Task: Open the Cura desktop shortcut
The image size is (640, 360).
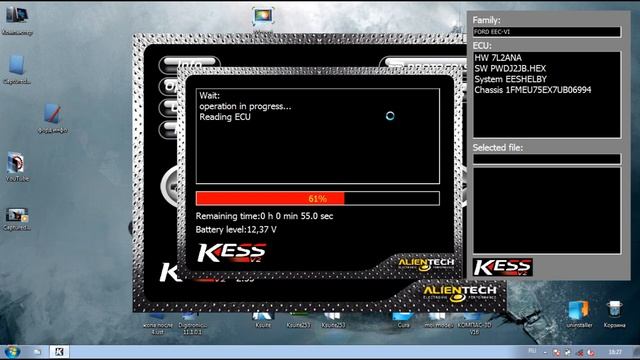Action: pos(403,320)
